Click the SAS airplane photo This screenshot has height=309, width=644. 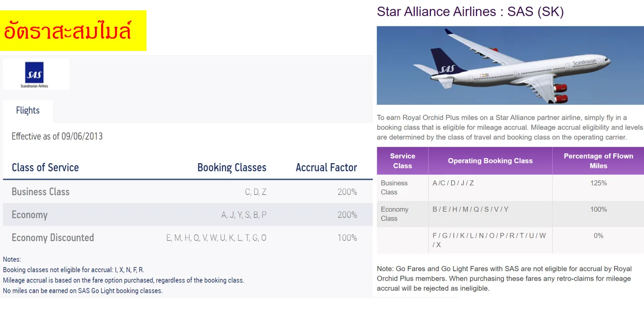[x=510, y=66]
